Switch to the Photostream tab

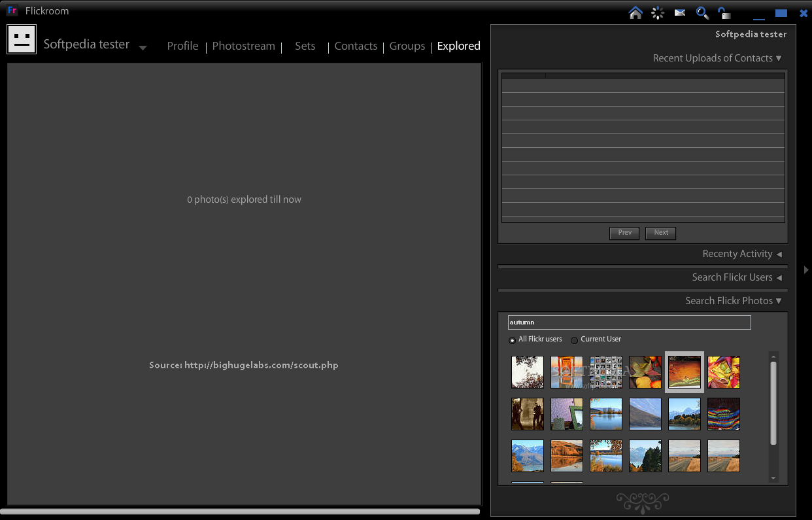tap(243, 46)
